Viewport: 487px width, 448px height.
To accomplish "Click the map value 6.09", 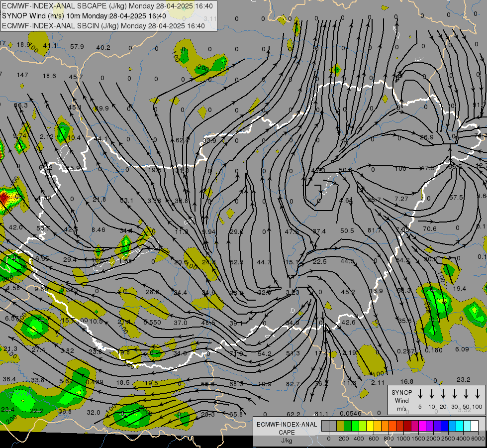I will [462, 349].
